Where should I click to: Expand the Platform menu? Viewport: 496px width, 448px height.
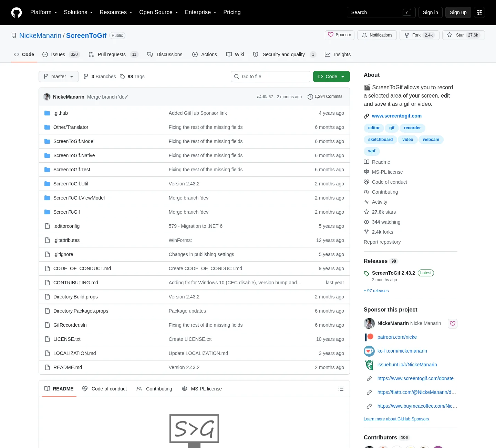tap(44, 12)
